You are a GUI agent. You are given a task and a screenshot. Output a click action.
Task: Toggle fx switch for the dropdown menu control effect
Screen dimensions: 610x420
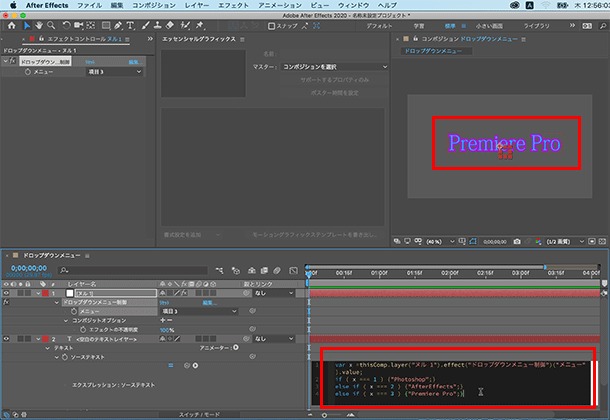(x=6, y=302)
